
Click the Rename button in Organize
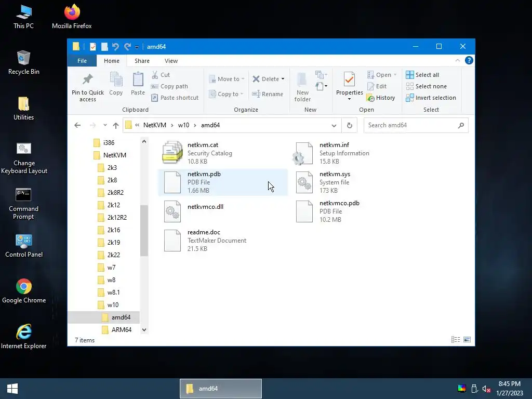tap(268, 94)
